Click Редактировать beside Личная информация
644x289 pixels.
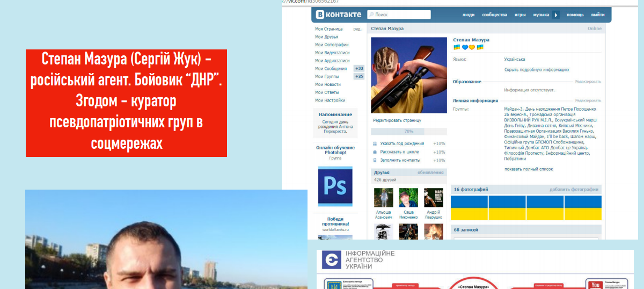[x=588, y=100]
